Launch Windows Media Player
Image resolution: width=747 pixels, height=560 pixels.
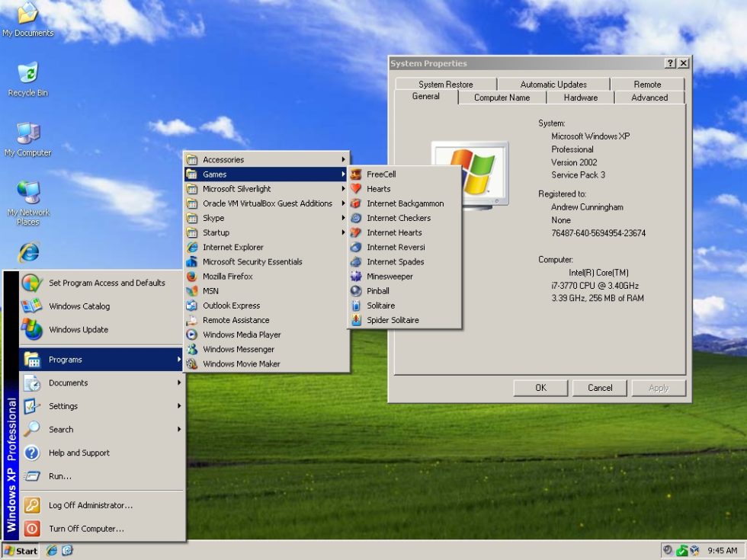(242, 334)
